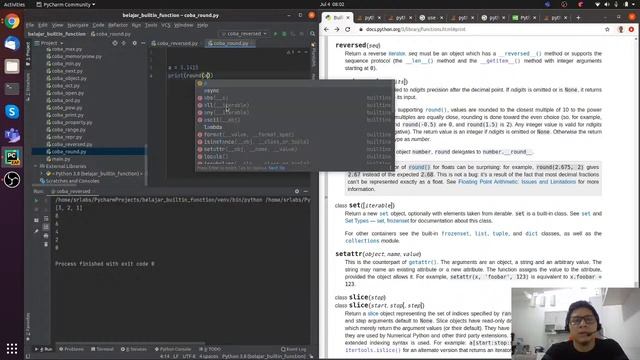Open the Python 3.8 interpreter selector in the status bar
The height and width of the screenshot is (360, 640).
[x=264, y=356]
